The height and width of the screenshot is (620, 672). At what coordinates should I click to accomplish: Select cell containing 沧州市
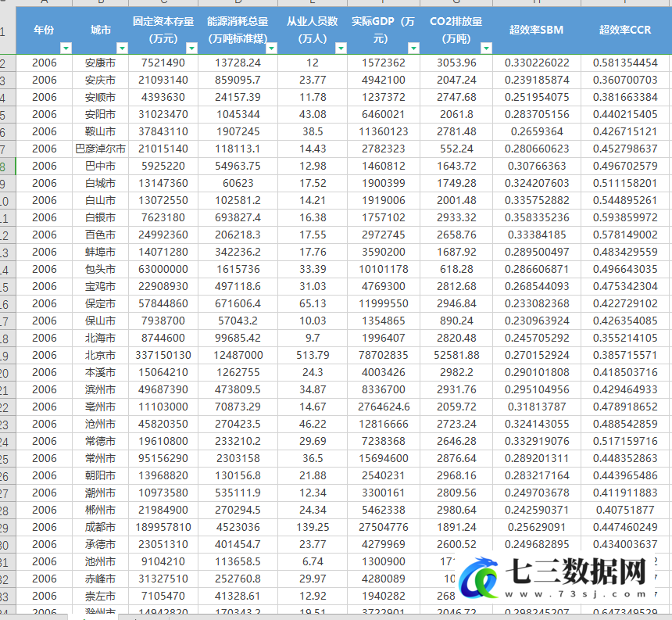[101, 424]
